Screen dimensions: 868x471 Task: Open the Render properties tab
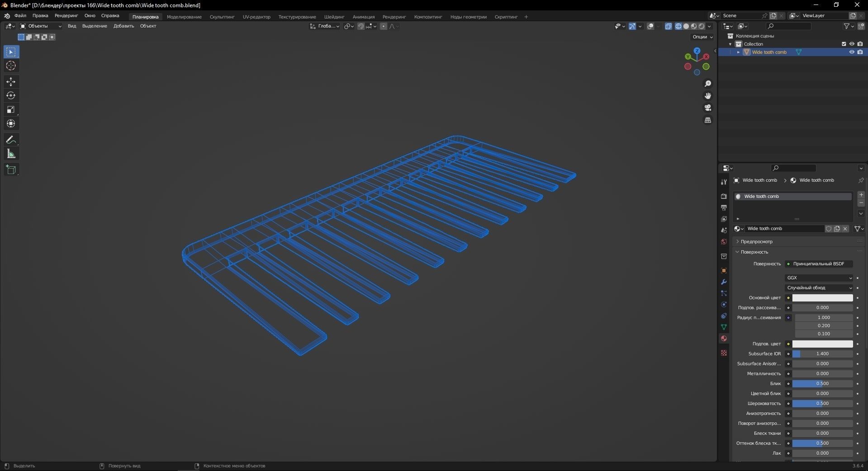pos(724,196)
